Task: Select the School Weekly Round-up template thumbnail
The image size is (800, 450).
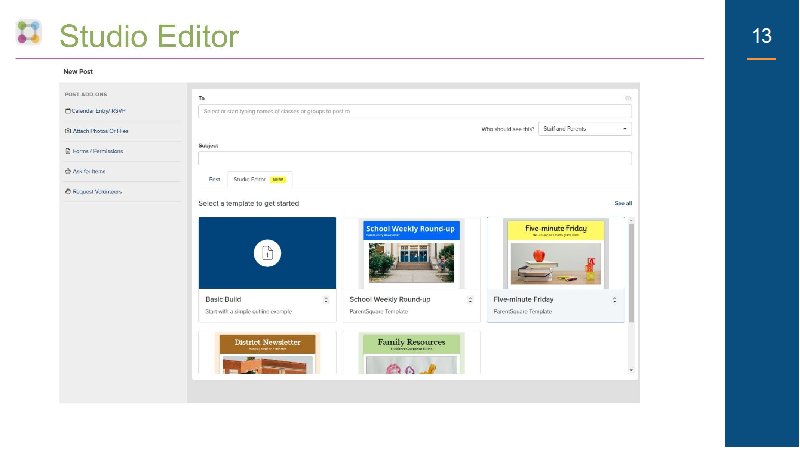Action: [411, 253]
